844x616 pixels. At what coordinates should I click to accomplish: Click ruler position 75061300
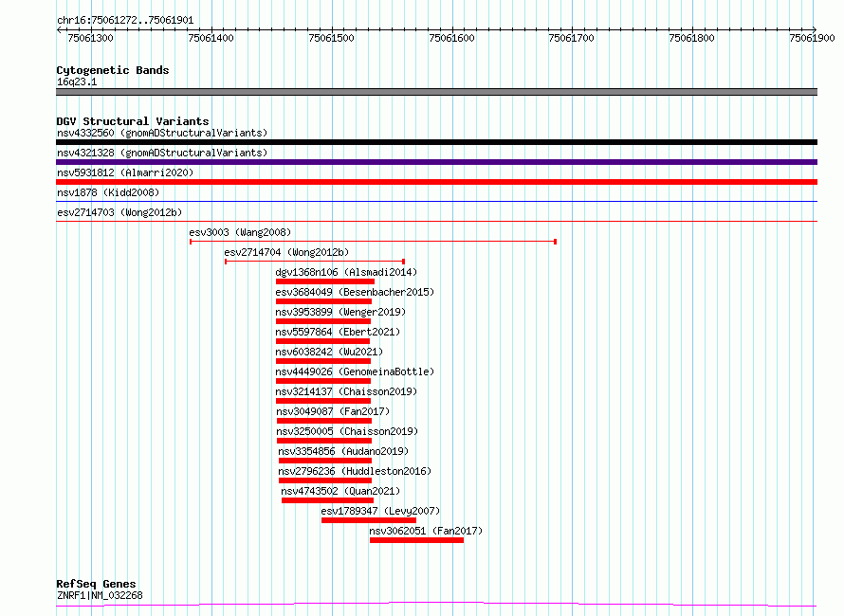(90, 38)
